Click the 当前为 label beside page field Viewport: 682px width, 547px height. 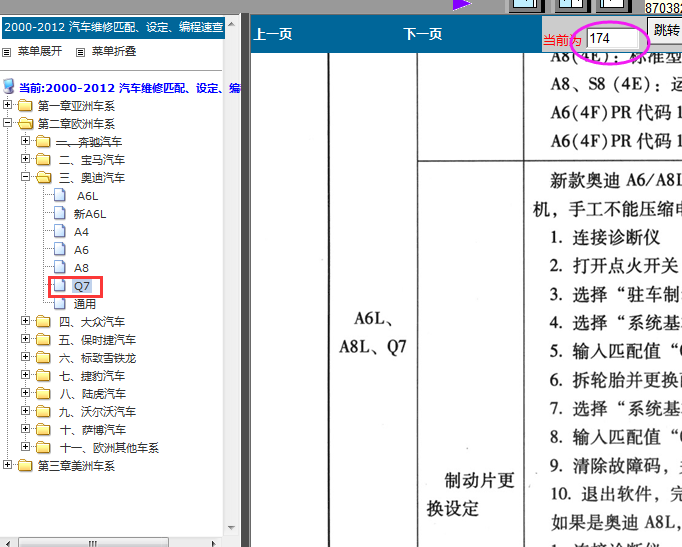pyautogui.click(x=562, y=40)
